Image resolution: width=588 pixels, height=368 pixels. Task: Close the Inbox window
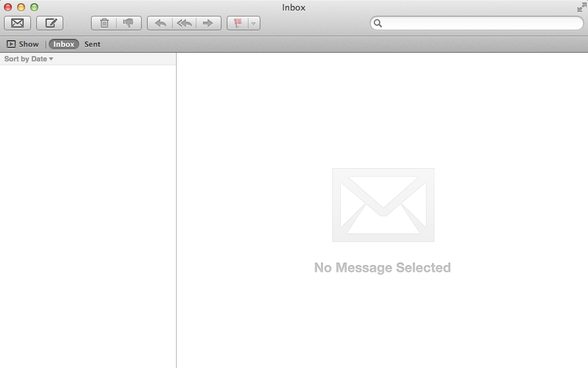point(8,7)
